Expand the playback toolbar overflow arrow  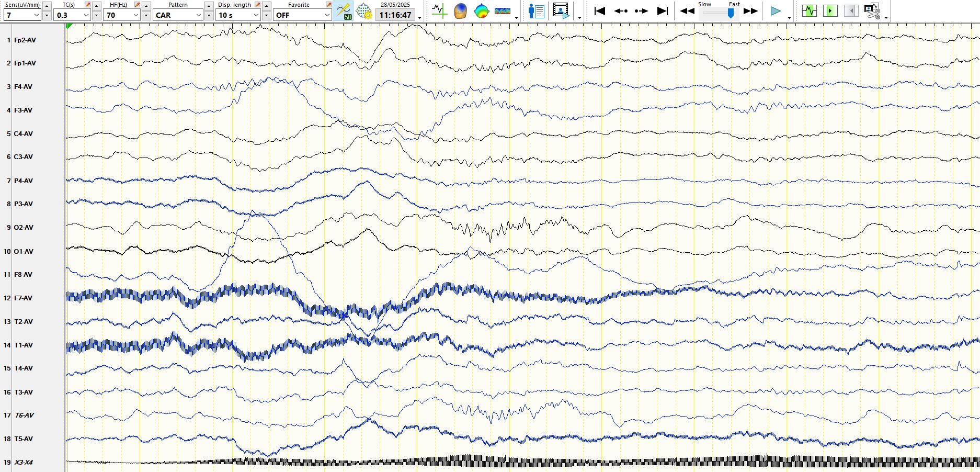click(x=789, y=18)
